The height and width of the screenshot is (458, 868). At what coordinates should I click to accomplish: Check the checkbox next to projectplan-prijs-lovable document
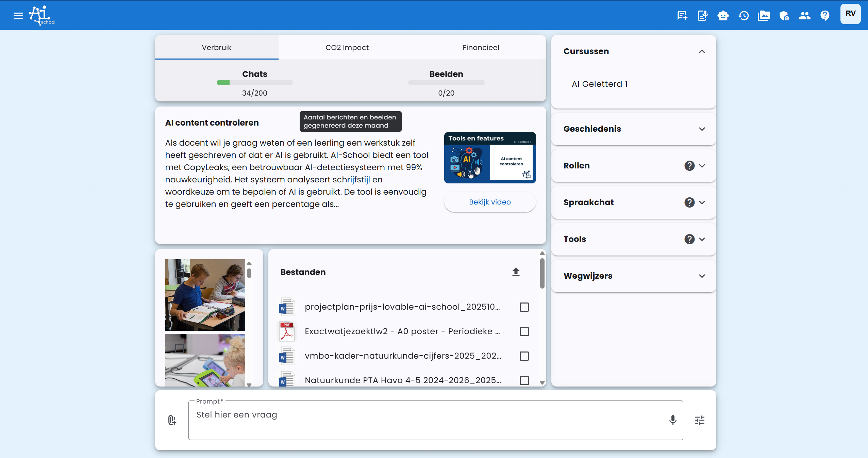524,307
